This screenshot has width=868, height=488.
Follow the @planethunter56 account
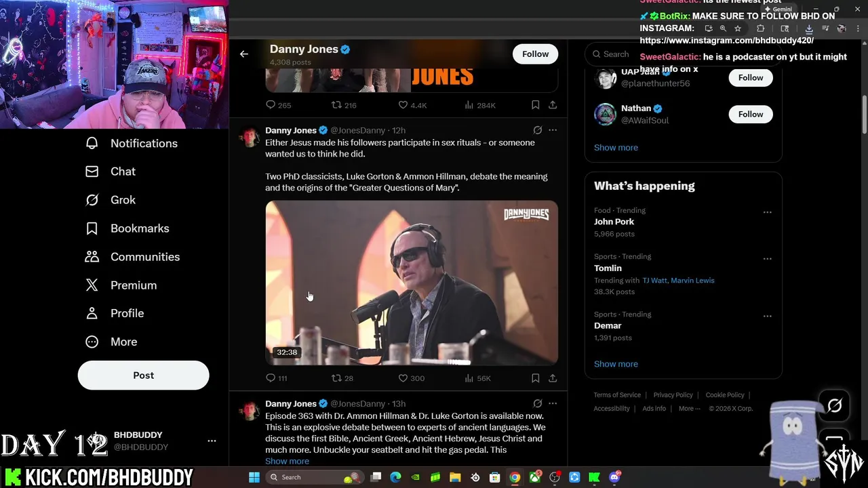(x=751, y=78)
